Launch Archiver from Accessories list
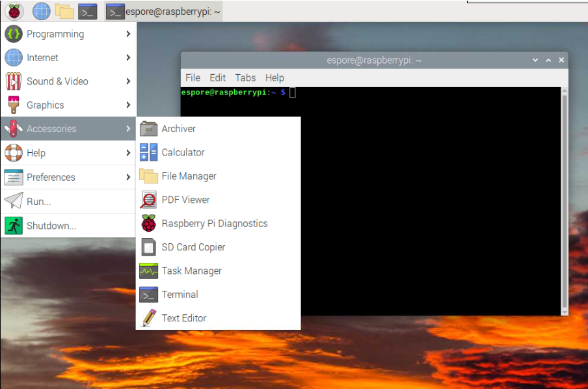The height and width of the screenshot is (389, 588). pyautogui.click(x=178, y=129)
